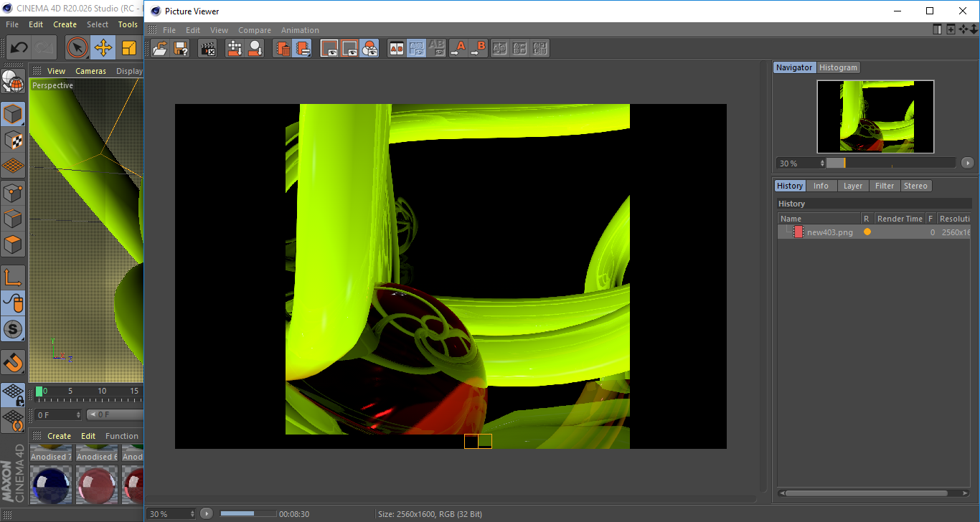
Task: Switch to the Histogram tab
Action: (x=838, y=67)
